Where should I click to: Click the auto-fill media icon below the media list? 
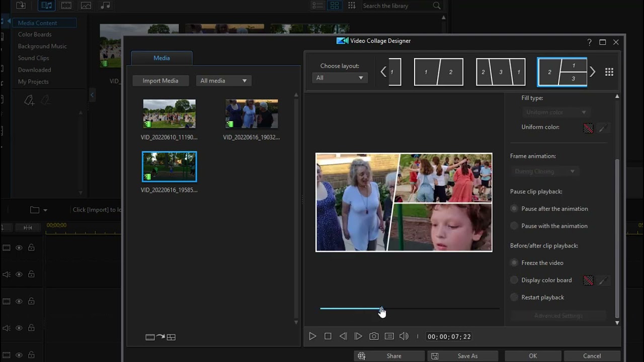click(160, 337)
